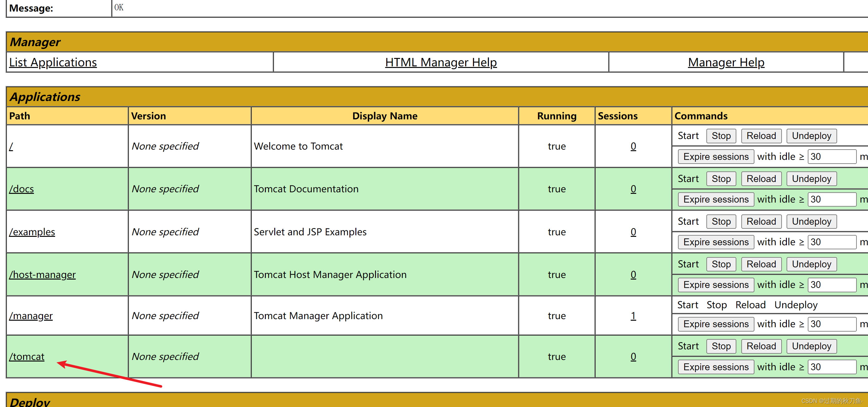Expire sessions for /manager
The height and width of the screenshot is (407, 868).
(x=716, y=324)
